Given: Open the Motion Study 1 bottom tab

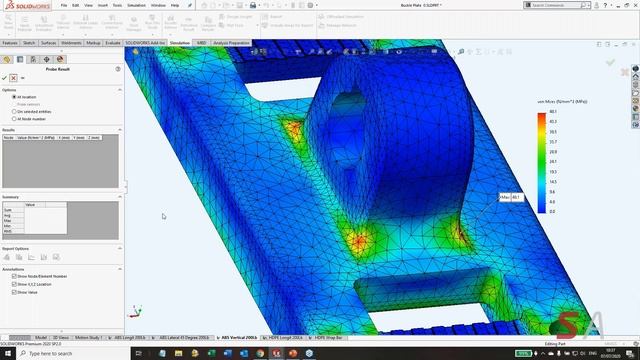Looking at the screenshot, I should click(x=88, y=338).
